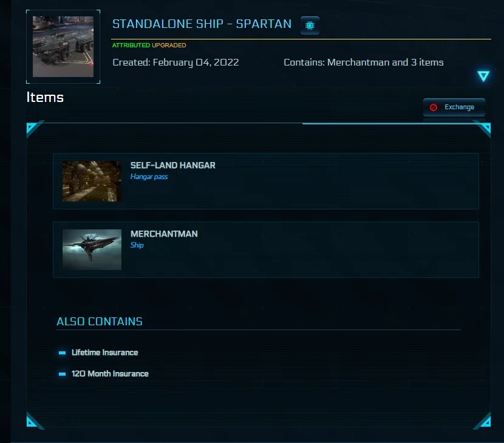Collapse pledge details with the triangle arrow
504x443 pixels.
[x=483, y=76]
